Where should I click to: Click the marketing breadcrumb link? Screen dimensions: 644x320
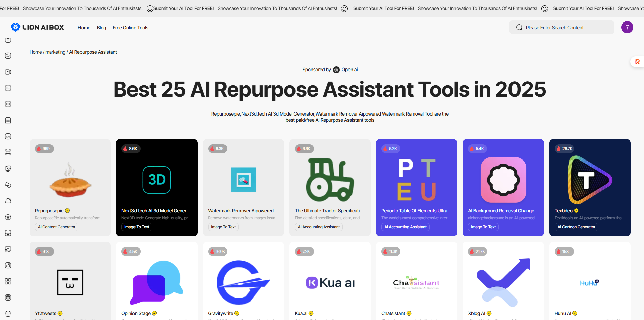tap(55, 52)
